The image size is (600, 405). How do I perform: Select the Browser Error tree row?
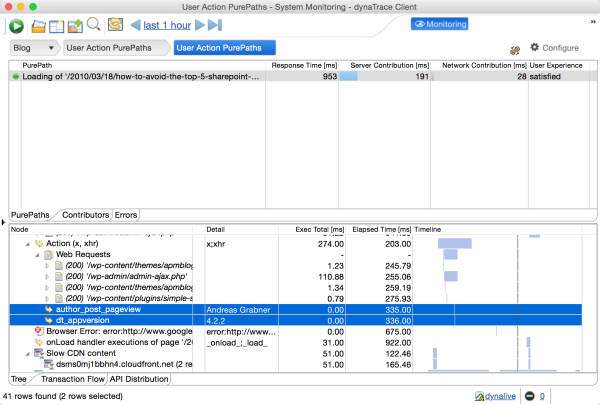point(295,332)
